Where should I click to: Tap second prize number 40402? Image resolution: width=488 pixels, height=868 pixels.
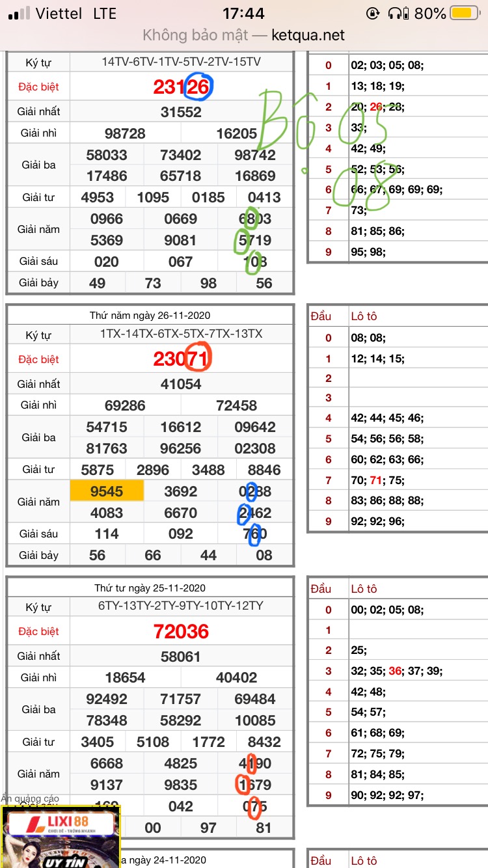237,677
